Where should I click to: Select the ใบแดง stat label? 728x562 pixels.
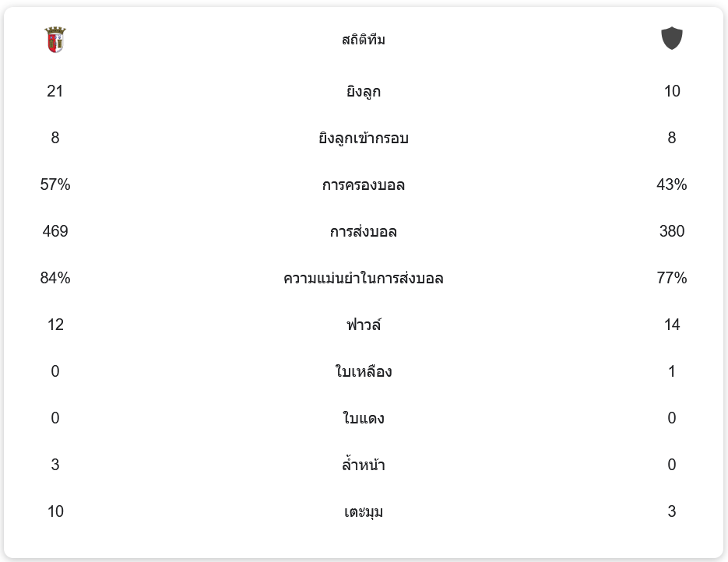point(364,419)
